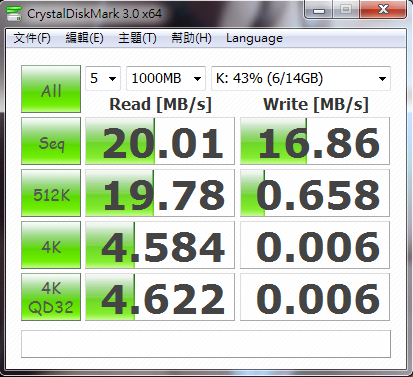Click the empty comment field at bottom
This screenshot has height=377, width=413.
click(206, 344)
